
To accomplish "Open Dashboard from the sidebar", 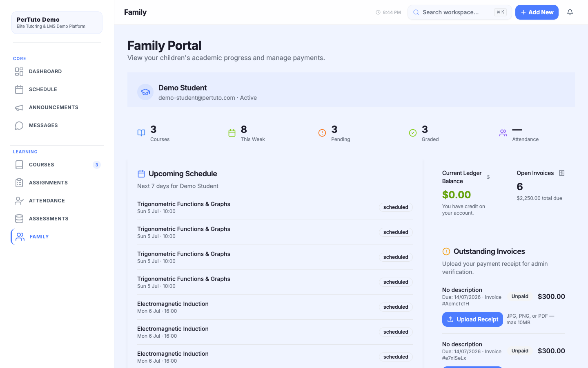I will click(x=57, y=72).
